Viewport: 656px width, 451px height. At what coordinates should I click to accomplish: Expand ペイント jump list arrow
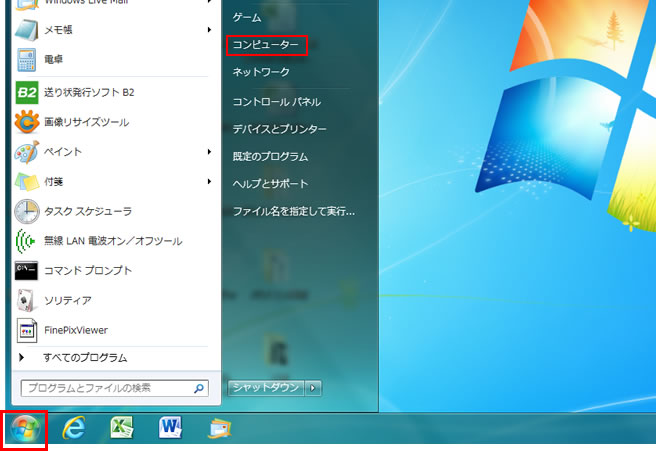click(209, 152)
